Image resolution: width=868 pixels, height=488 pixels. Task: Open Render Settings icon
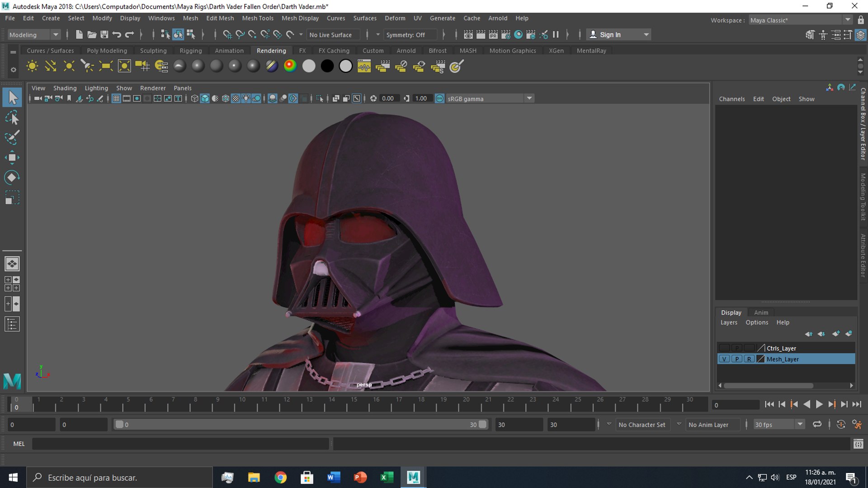(x=506, y=34)
